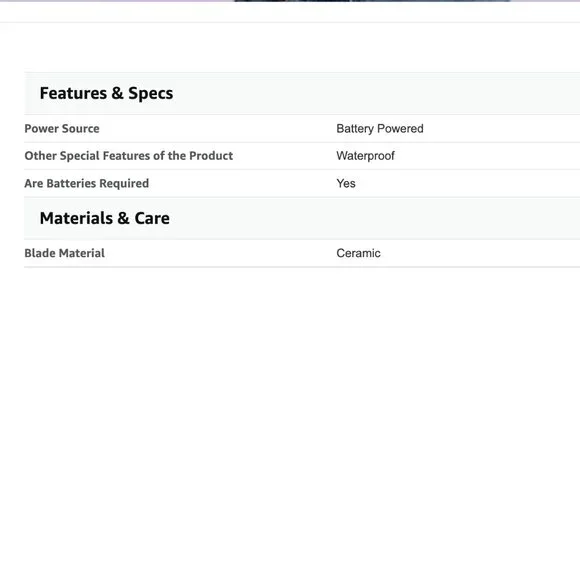Click the ampersand in Materials & Care
The width and height of the screenshot is (580, 580).
tap(124, 218)
